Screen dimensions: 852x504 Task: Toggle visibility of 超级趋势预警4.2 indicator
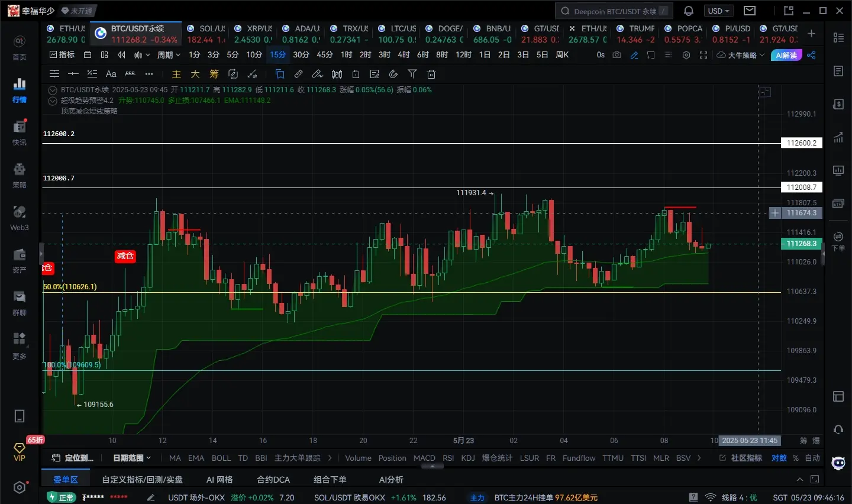[x=53, y=101]
